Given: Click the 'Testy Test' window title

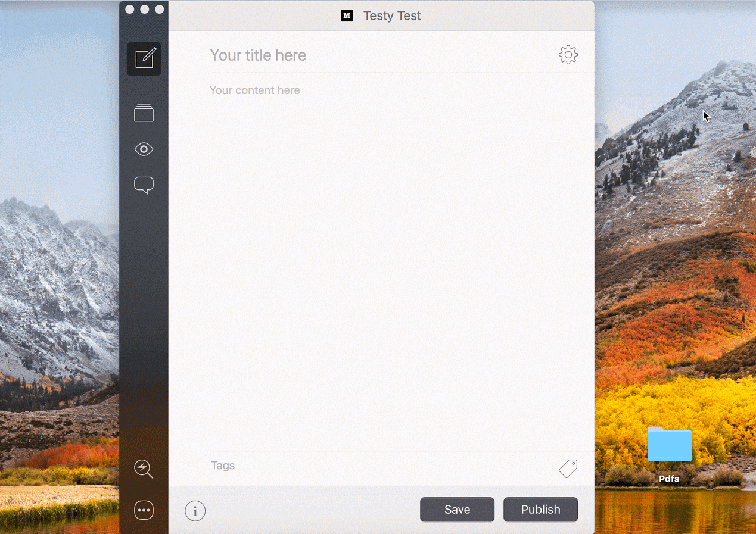Looking at the screenshot, I should [392, 16].
